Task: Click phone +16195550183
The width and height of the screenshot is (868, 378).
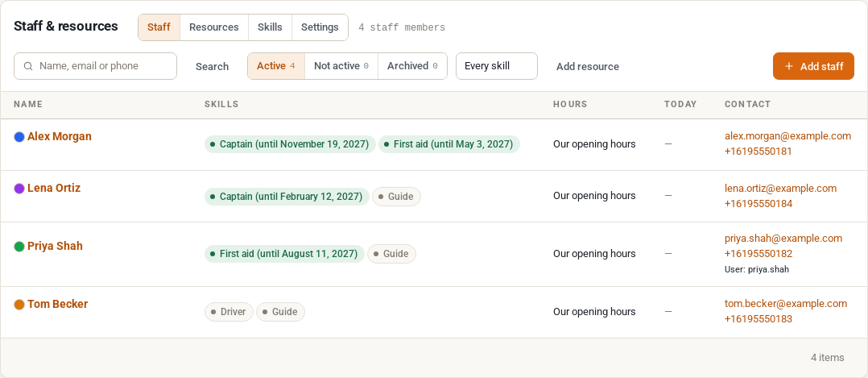Action: tap(758, 318)
